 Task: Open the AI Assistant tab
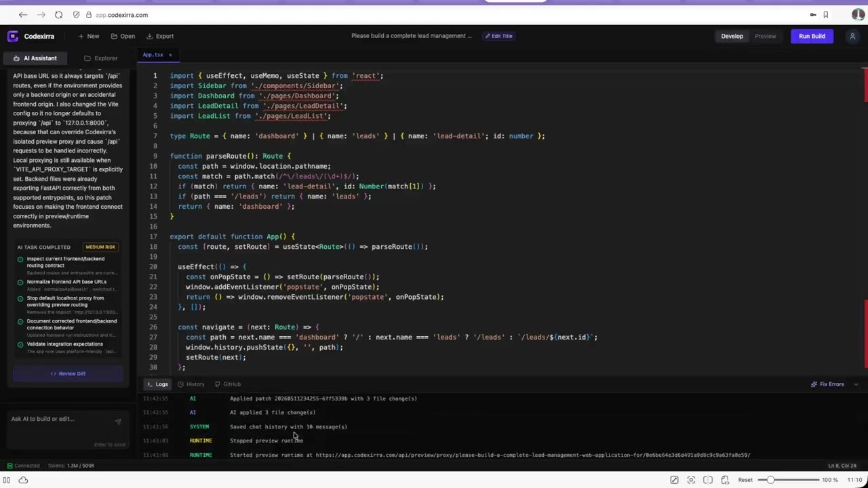[35, 58]
